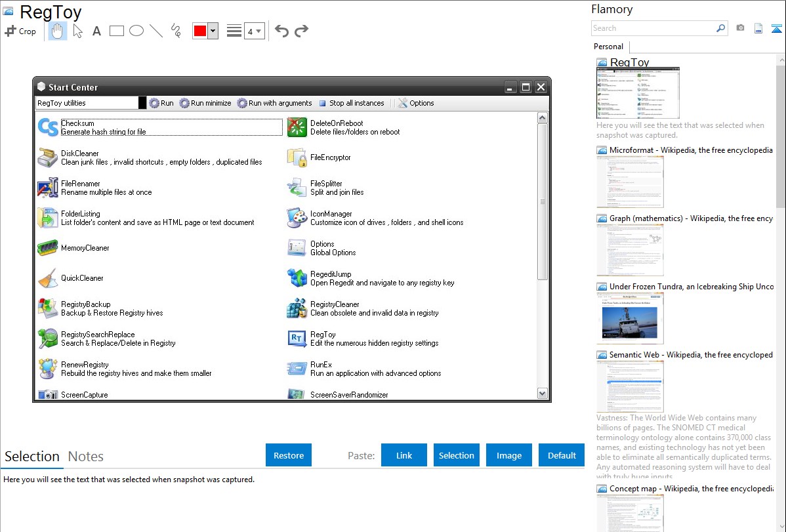The height and width of the screenshot is (532, 786).
Task: Click the Restore button
Action: point(289,455)
